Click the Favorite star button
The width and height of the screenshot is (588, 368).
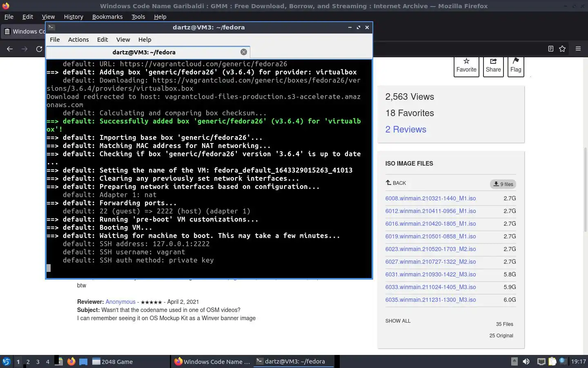point(466,66)
